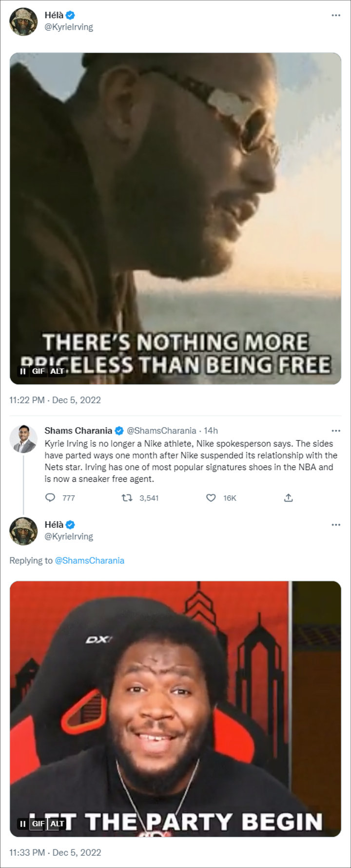351x868 pixels.
Task: Open more options on Shams Charania's tweet
Action: 335,431
